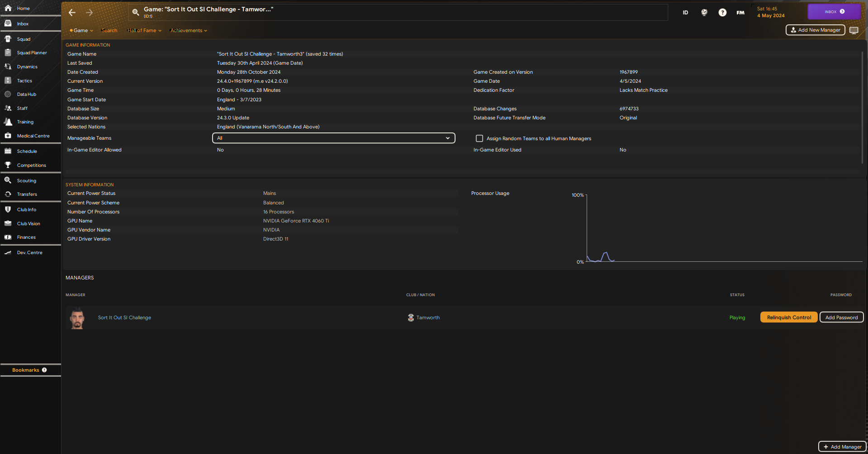
Task: Open the Tactics board icon
Action: click(8, 80)
